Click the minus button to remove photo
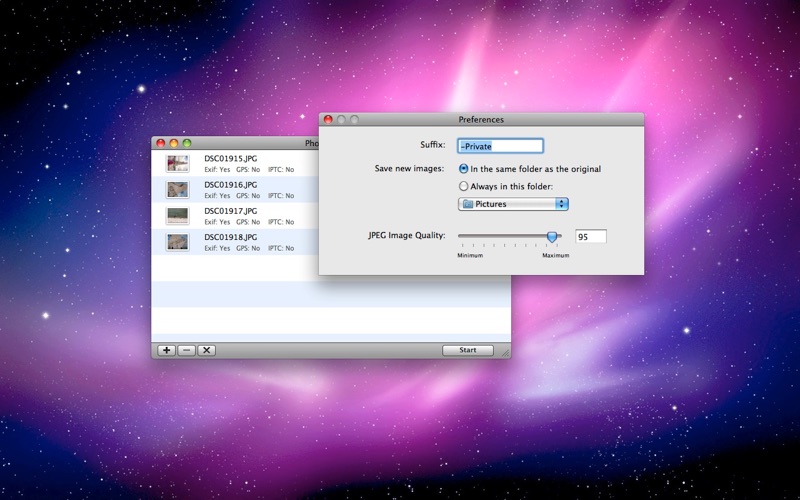Viewport: 800px width, 500px height. click(x=186, y=350)
